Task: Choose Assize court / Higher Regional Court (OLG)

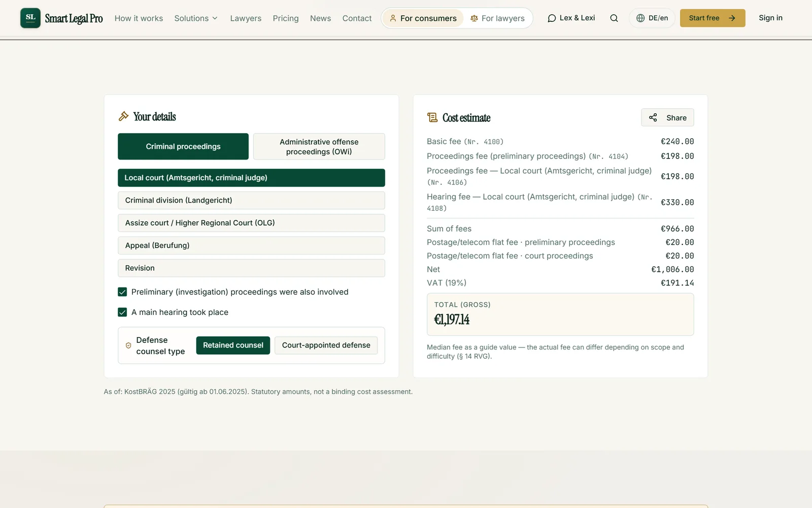Action: click(x=251, y=223)
